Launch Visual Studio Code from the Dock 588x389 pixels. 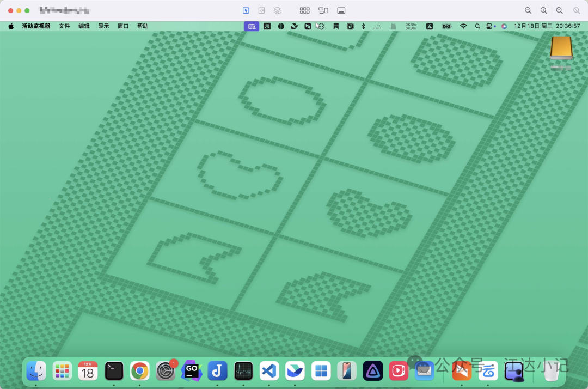tap(269, 371)
